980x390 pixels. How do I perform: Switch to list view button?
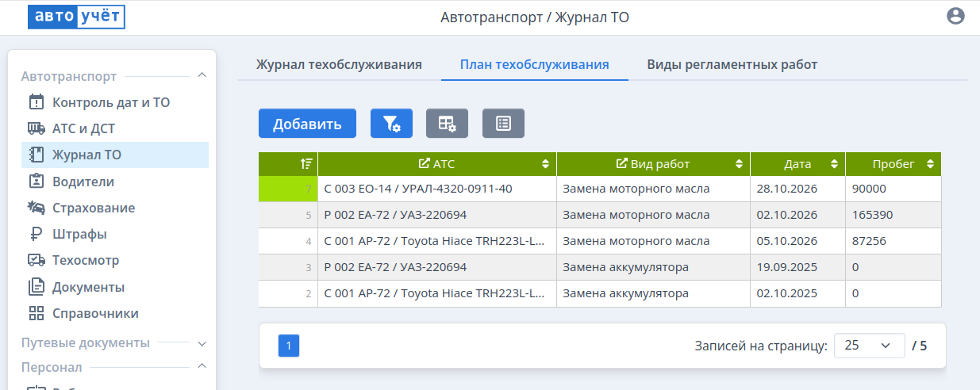pos(503,123)
